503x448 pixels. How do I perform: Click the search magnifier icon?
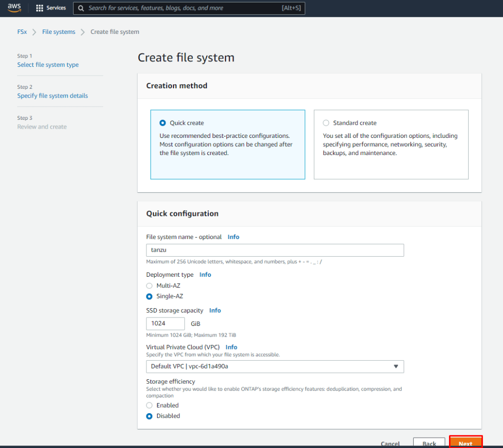[x=81, y=8]
